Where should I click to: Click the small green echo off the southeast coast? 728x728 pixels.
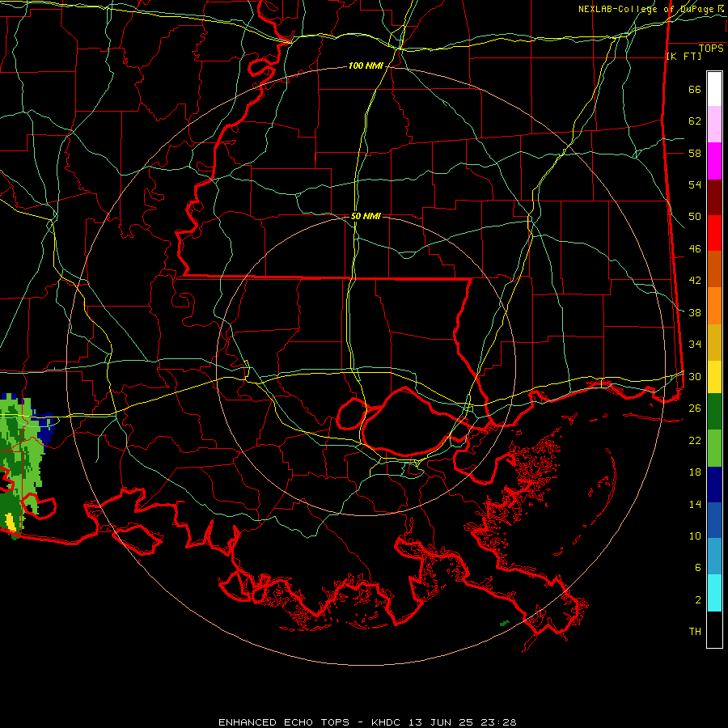point(505,623)
